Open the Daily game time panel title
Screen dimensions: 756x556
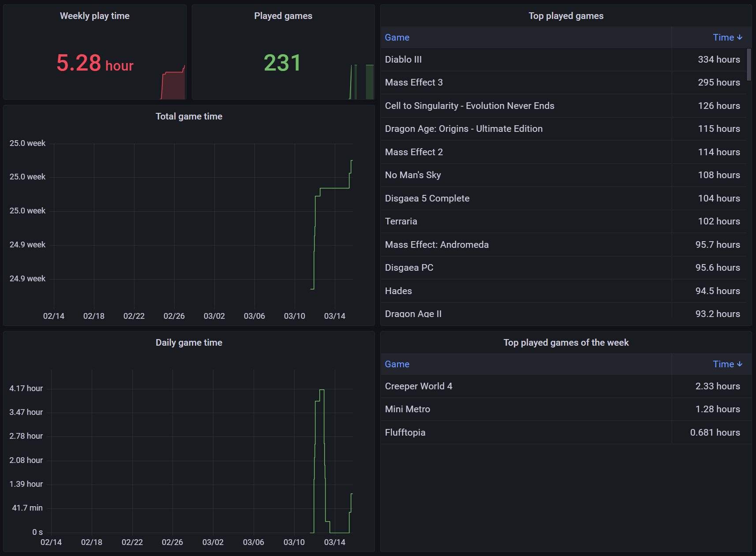coord(189,343)
